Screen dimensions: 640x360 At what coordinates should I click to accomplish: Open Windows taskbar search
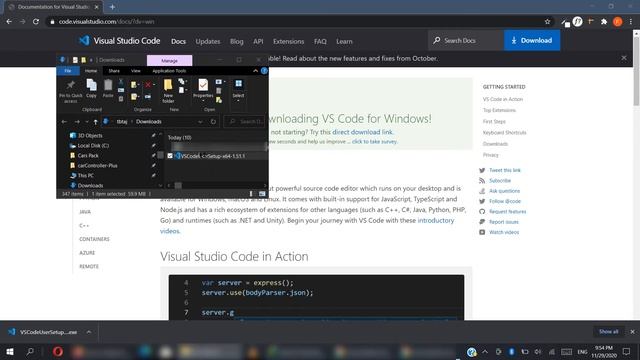30,351
